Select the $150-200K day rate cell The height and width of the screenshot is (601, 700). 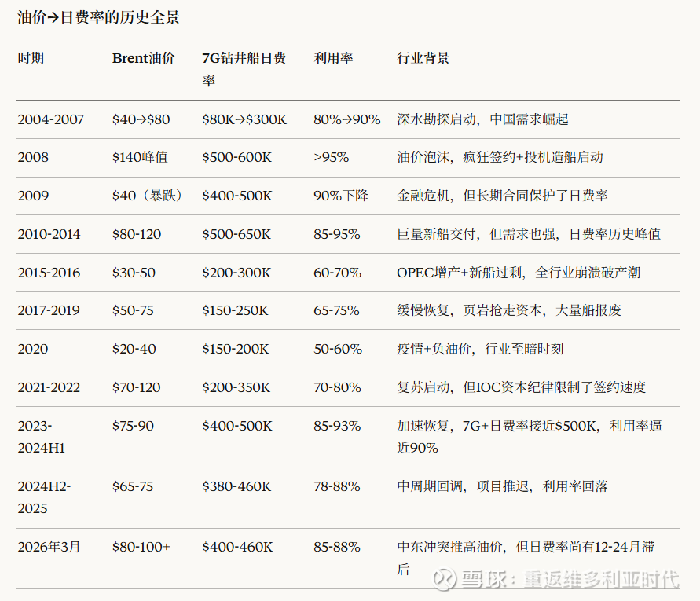236,349
